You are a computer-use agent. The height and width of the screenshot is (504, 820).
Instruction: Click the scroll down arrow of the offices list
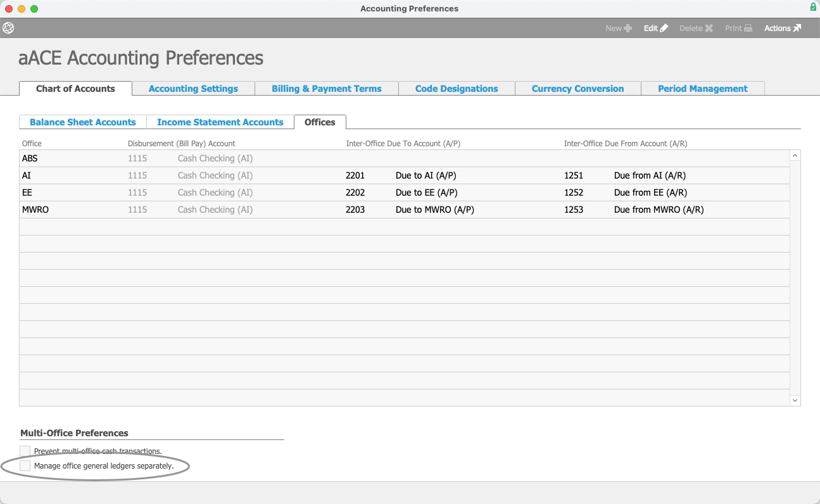click(795, 400)
